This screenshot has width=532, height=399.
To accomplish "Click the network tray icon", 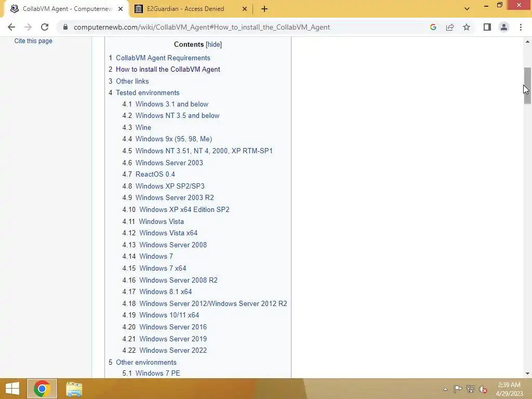I will coord(471,389).
